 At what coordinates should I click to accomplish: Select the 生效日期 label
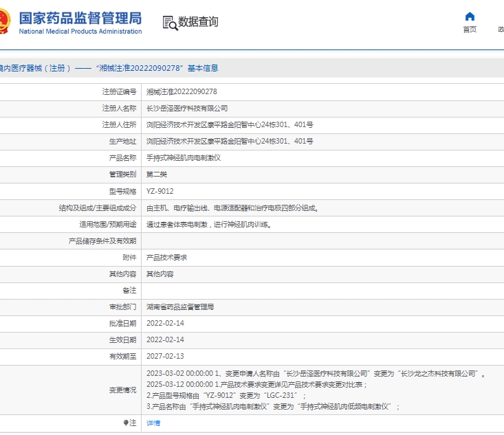[x=123, y=340]
